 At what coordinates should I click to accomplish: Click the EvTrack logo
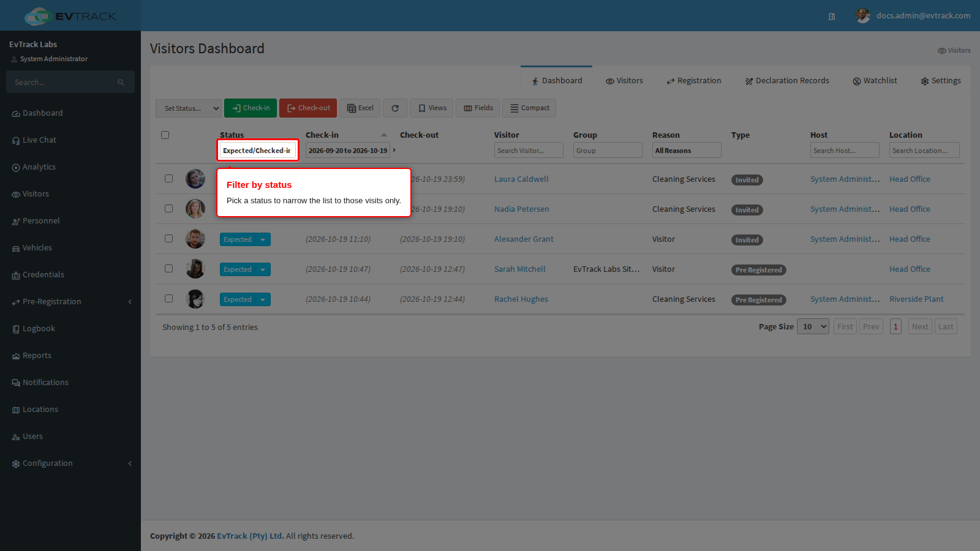coord(70,16)
